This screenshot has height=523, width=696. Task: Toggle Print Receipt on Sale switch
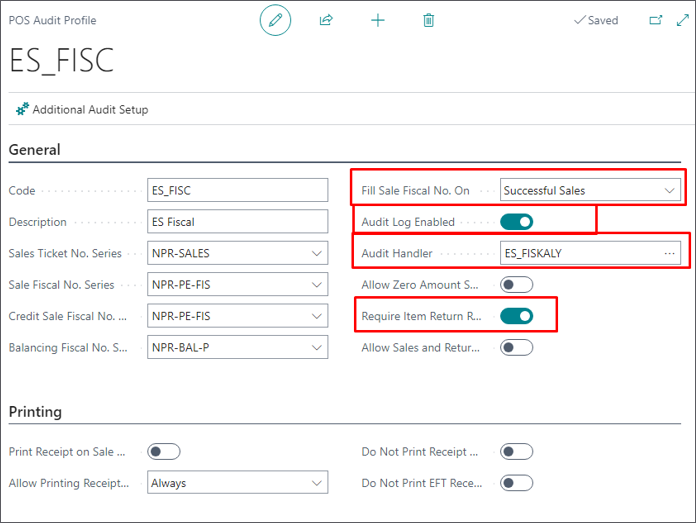pyautogui.click(x=164, y=452)
